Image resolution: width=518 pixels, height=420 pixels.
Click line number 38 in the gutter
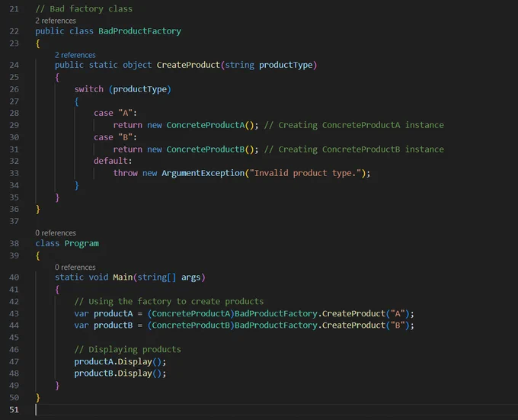point(14,244)
